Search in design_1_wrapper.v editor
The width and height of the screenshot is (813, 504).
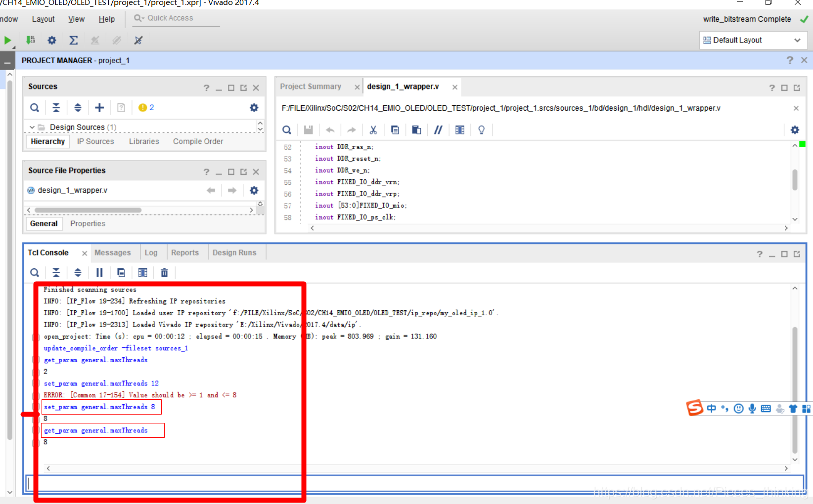(287, 130)
